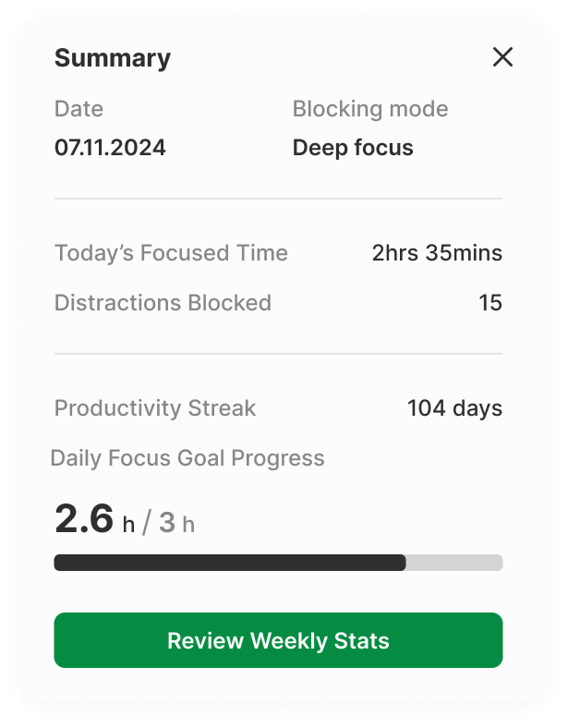Click the 2hrs 35mins focused time value
Image resolution: width=568 pixels, height=728 pixels.
(437, 253)
